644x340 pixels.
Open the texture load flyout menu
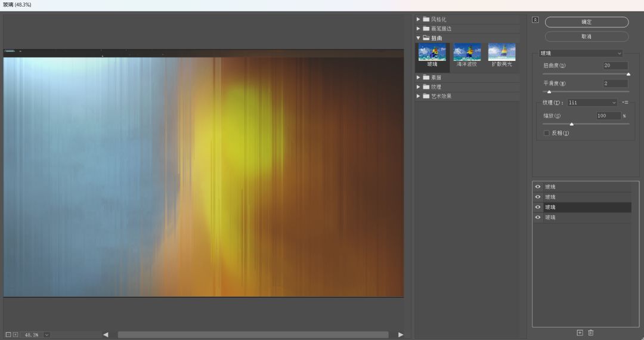pos(625,103)
